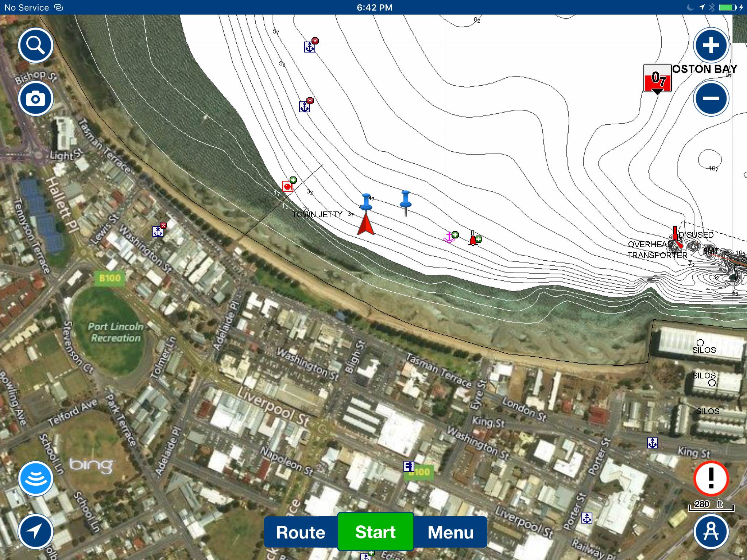Tap the magenta anchorage marker
747x560 pixels.
[449, 238]
